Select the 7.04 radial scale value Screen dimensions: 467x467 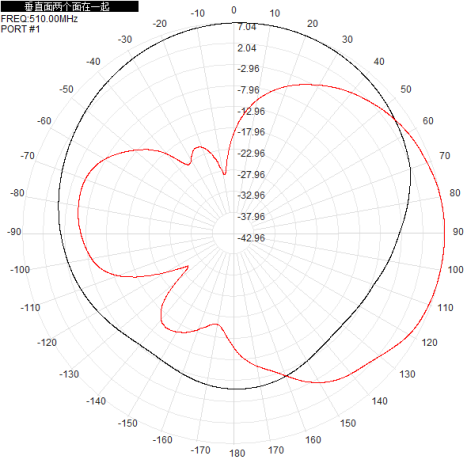pyautogui.click(x=247, y=27)
